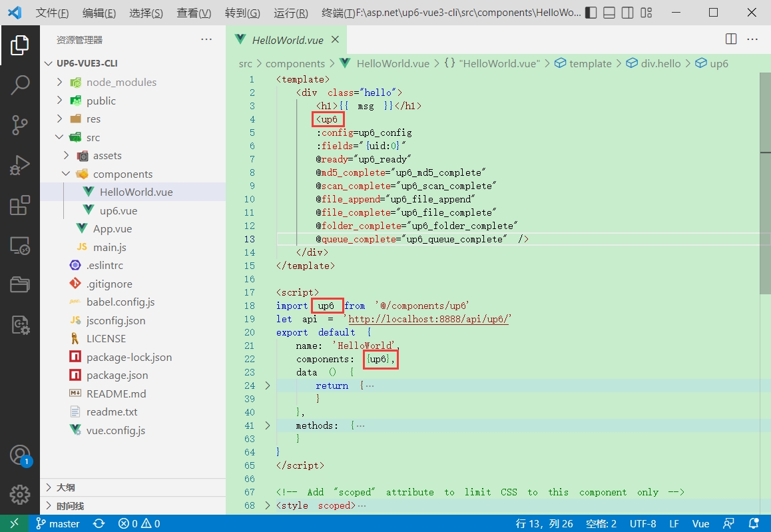The width and height of the screenshot is (771, 532).
Task: Click the split editor right icon
Action: pyautogui.click(x=731, y=39)
